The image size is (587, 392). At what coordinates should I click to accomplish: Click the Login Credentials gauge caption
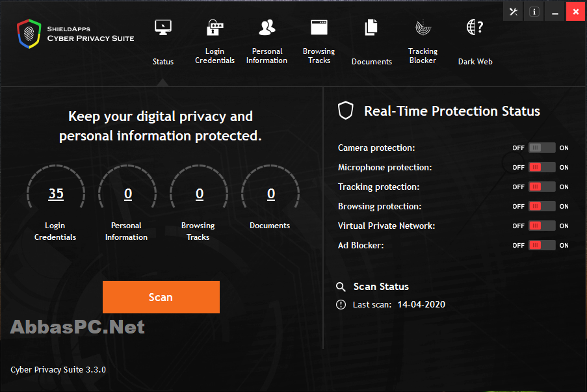[x=55, y=231]
